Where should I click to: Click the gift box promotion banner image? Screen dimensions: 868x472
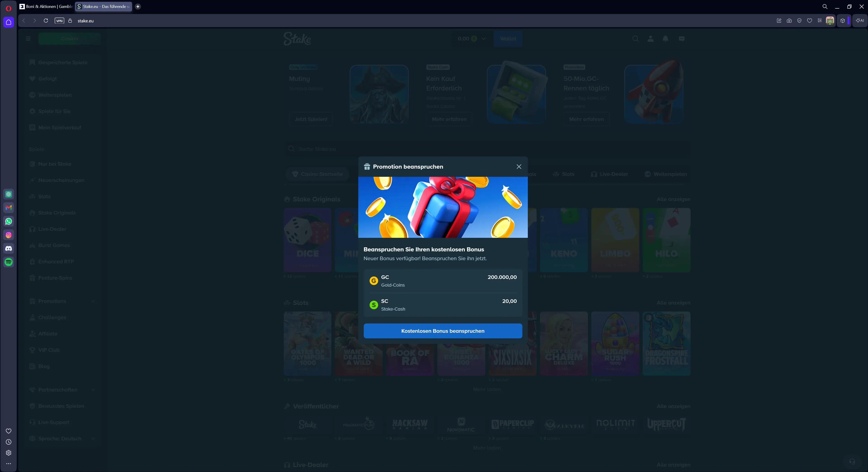(443, 207)
